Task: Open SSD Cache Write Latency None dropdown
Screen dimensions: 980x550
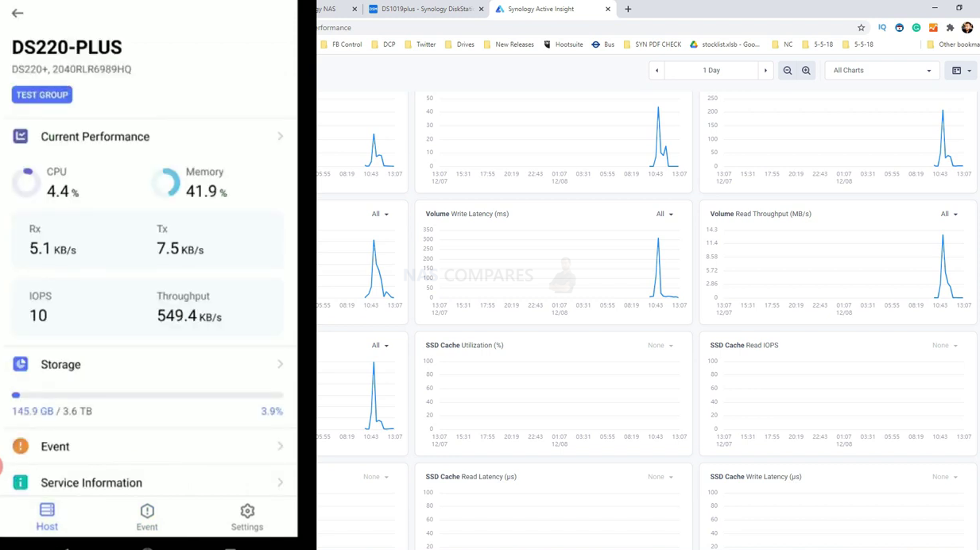Action: [x=945, y=477]
